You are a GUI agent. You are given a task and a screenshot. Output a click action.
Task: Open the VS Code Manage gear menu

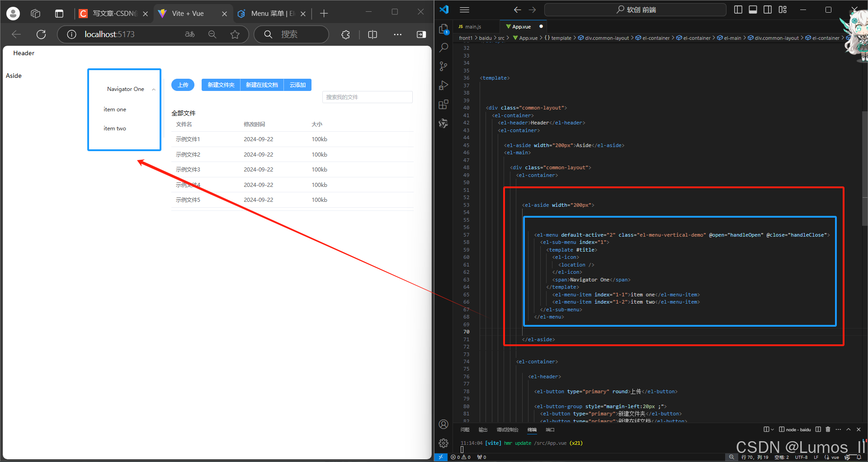click(x=443, y=443)
